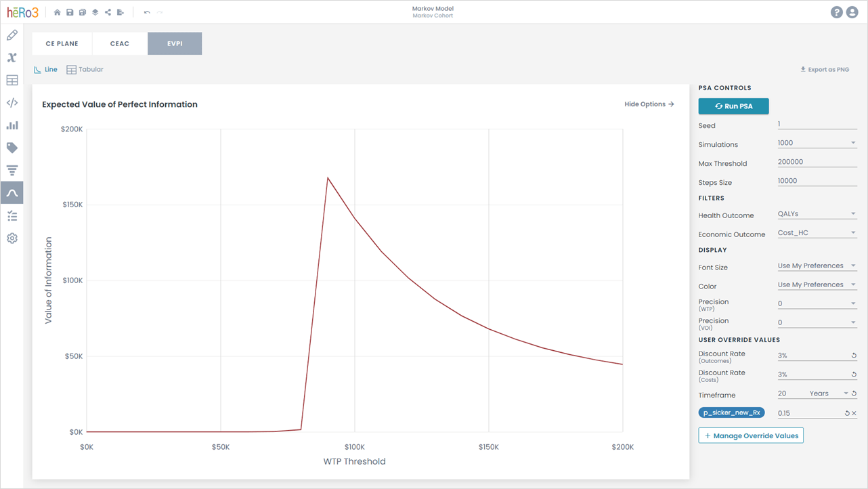
Task: Select the EVPI tab
Action: point(175,43)
